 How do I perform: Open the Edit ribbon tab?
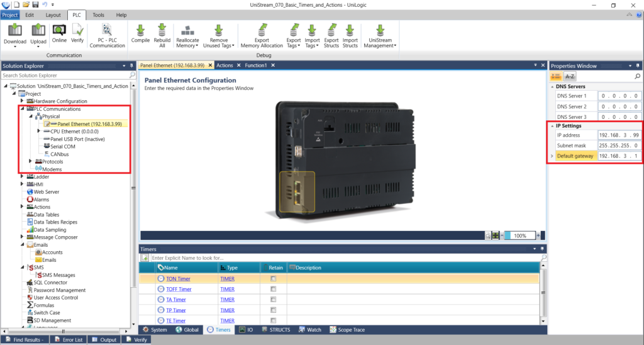(x=30, y=15)
